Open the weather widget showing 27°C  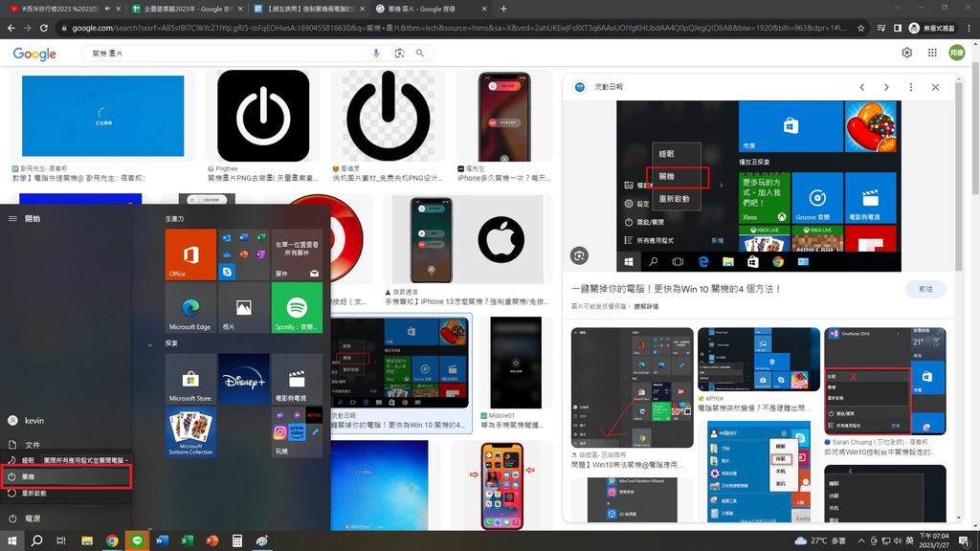click(819, 541)
